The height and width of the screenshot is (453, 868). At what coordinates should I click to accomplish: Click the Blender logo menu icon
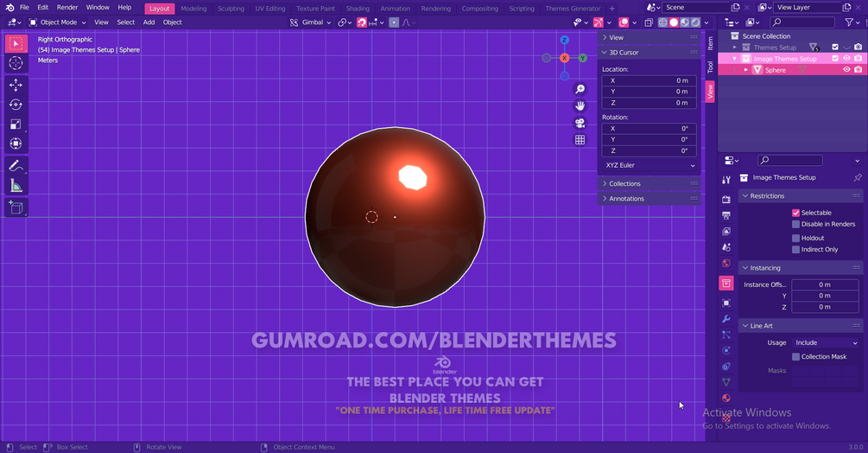coord(10,8)
